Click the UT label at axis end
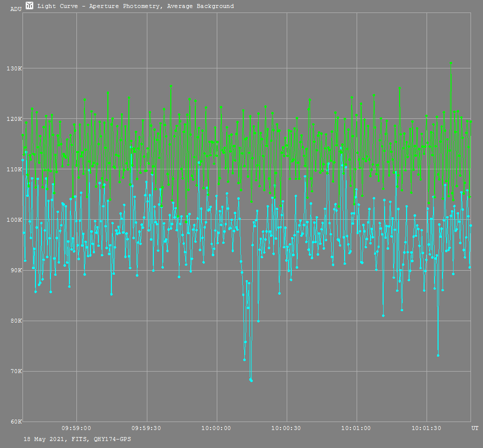 click(475, 429)
